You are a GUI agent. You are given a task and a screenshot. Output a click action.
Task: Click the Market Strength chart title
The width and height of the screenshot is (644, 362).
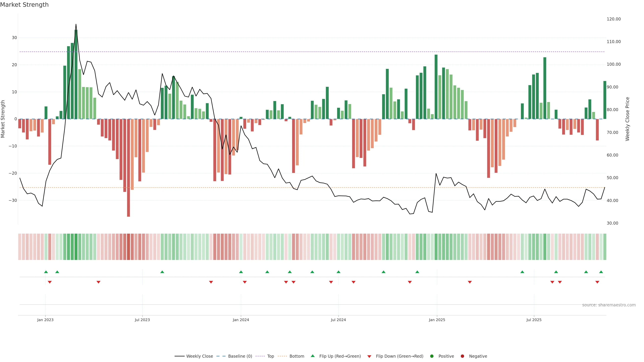pos(24,5)
